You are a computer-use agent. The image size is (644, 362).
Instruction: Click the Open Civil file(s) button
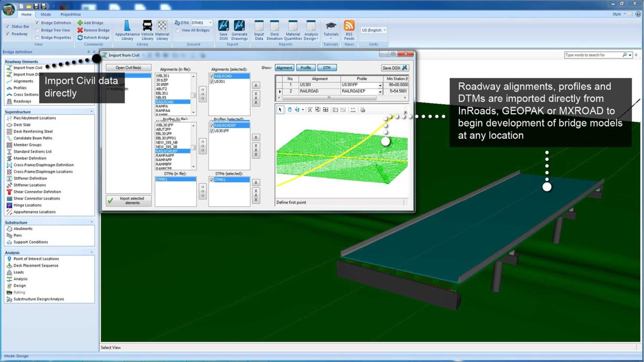pos(128,68)
